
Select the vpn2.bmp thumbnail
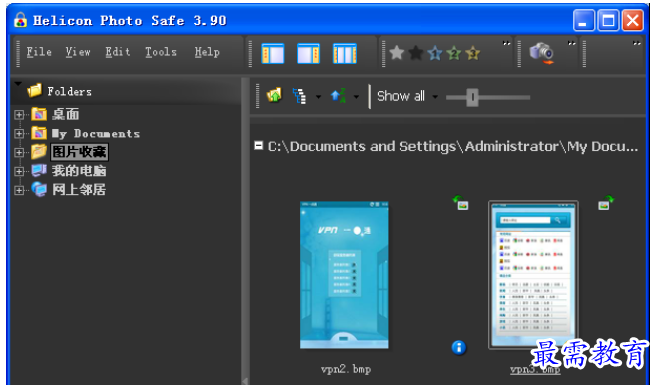pyautogui.click(x=344, y=275)
